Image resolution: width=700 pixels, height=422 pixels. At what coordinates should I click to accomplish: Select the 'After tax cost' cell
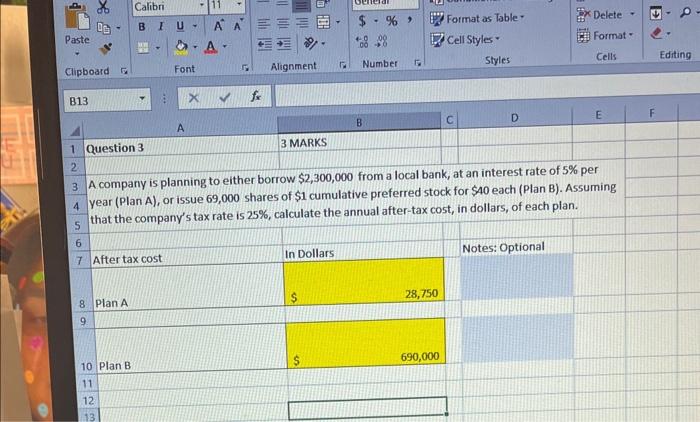coord(187,257)
